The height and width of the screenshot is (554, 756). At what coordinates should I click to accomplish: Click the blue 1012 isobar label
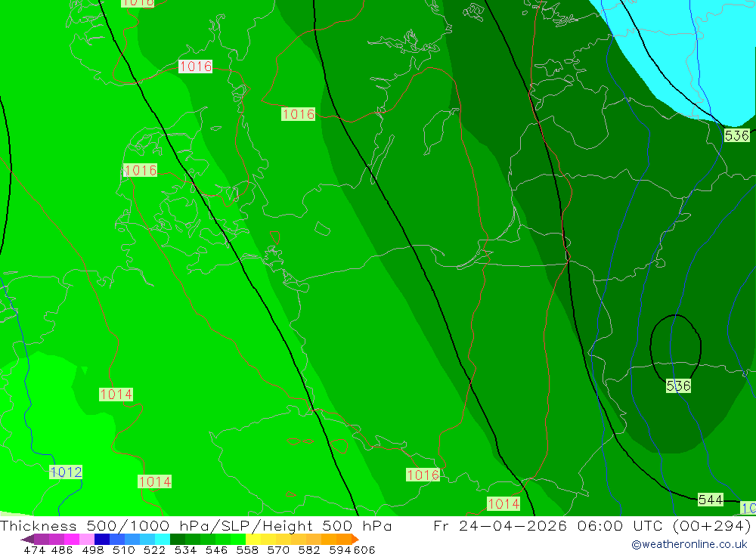click(x=66, y=472)
